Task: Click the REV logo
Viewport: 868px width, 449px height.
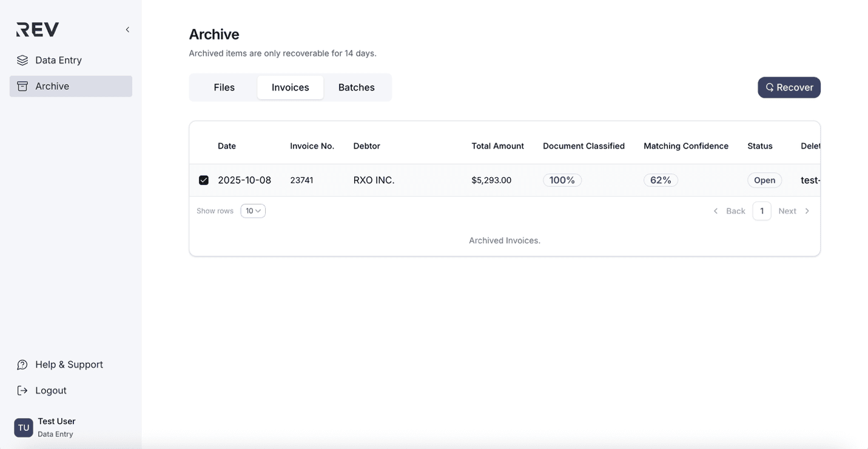Action: pyautogui.click(x=36, y=29)
